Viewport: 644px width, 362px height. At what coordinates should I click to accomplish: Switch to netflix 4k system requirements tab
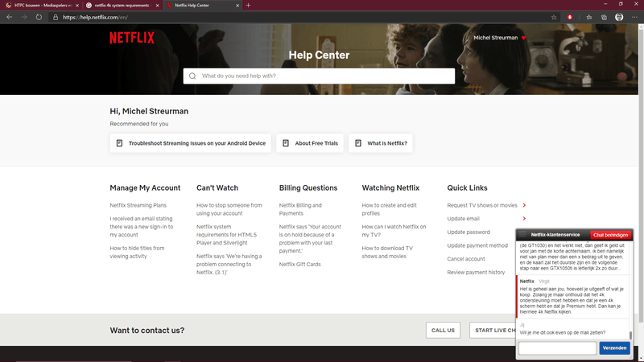122,6
